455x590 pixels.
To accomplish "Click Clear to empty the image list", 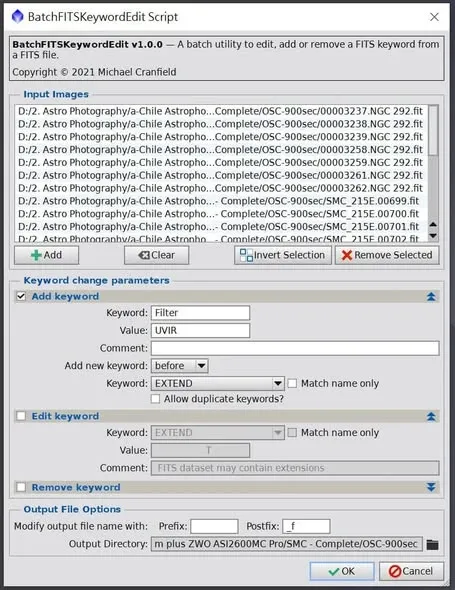I will 156,255.
